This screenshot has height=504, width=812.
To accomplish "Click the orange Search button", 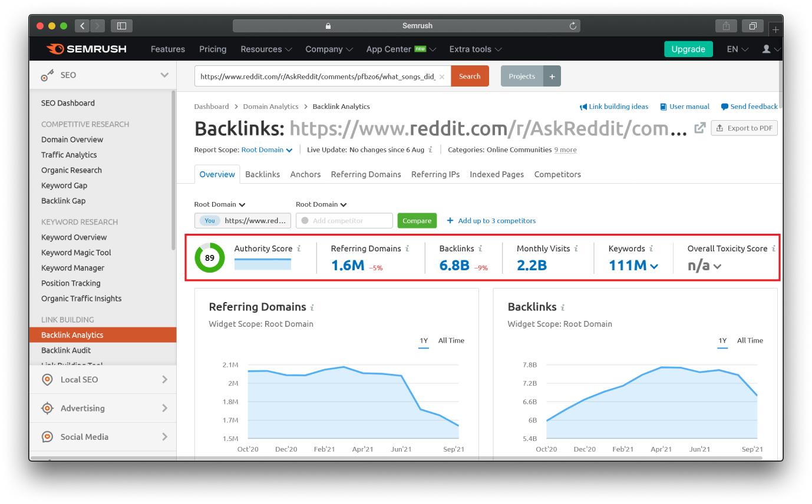I will click(470, 76).
